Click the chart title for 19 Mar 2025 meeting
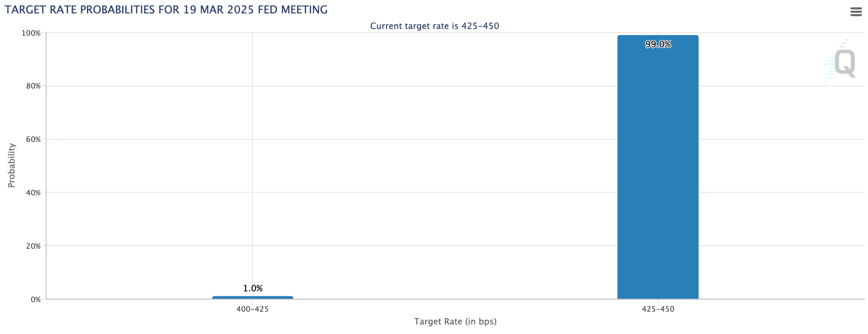The image size is (868, 334). point(166,10)
